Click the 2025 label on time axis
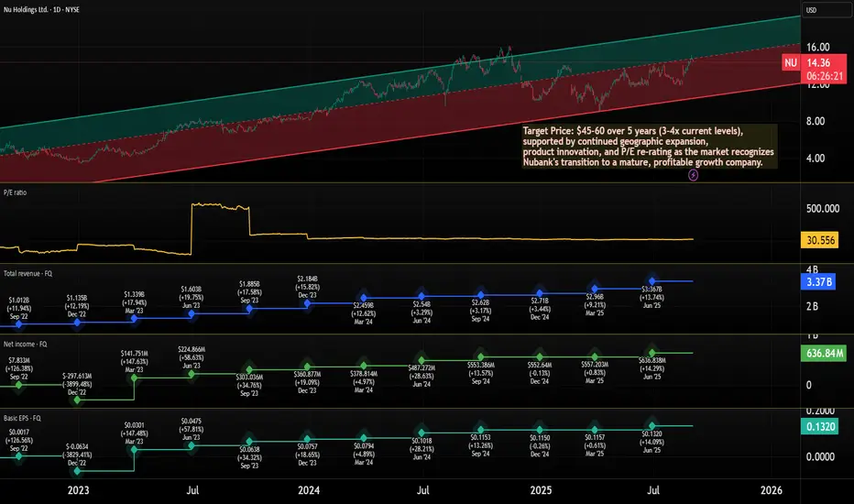Screen dimensions: 854x504 pyautogui.click(x=541, y=490)
